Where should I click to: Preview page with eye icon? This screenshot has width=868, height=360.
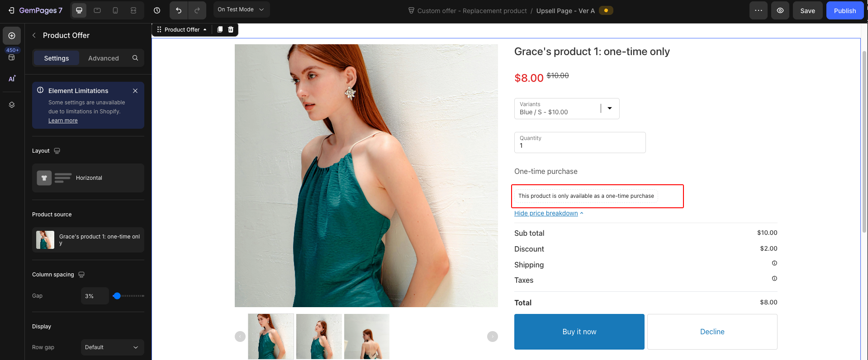pyautogui.click(x=780, y=10)
